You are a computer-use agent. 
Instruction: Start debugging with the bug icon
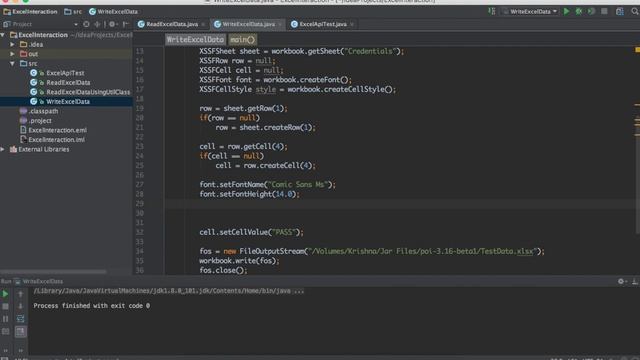click(579, 11)
